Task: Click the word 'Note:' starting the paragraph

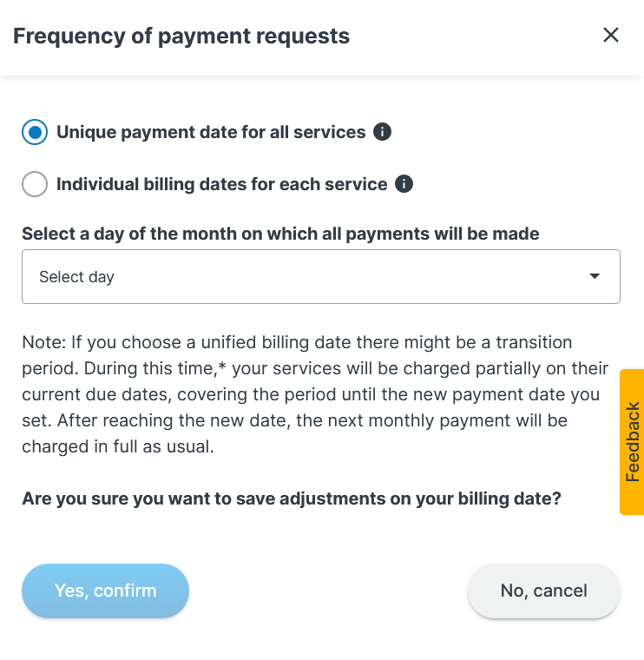Action: pos(40,342)
